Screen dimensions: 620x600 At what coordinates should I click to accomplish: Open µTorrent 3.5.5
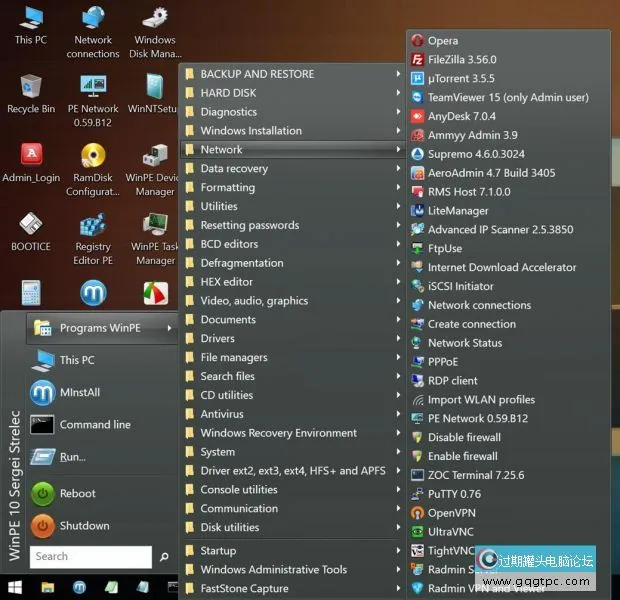point(461,79)
